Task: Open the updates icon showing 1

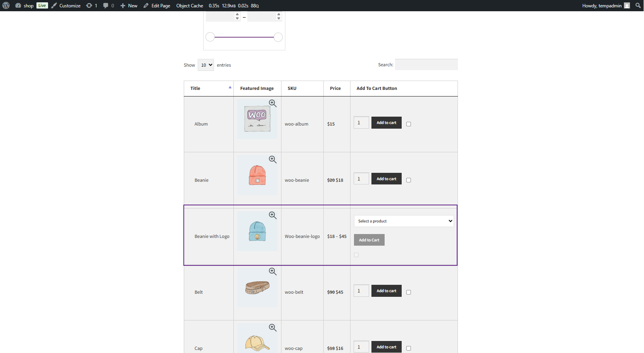Action: click(x=92, y=5)
